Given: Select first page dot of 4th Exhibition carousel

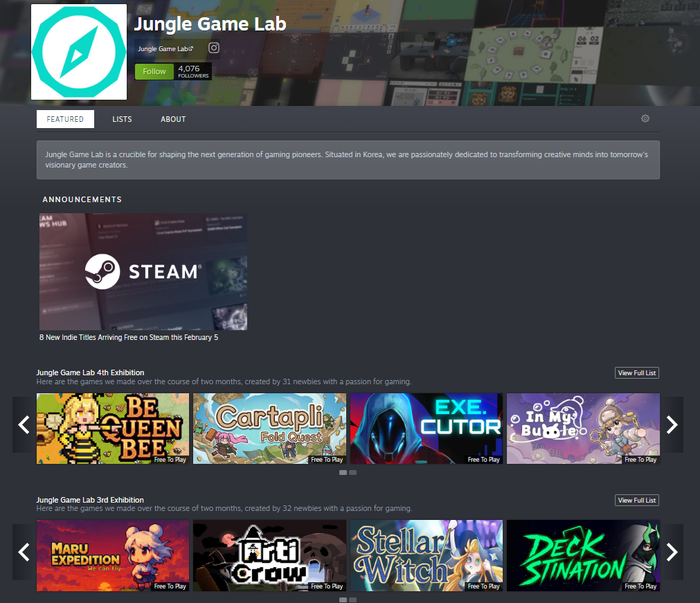Looking at the screenshot, I should (343, 473).
